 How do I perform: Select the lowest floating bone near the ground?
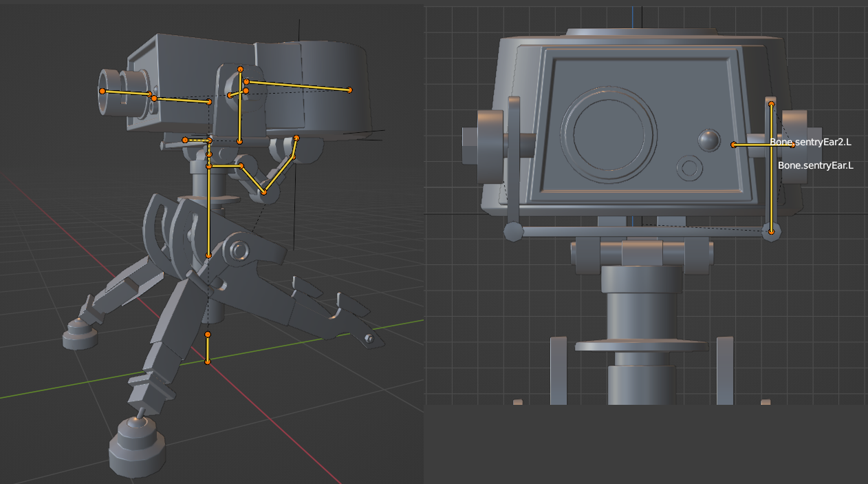[207, 348]
